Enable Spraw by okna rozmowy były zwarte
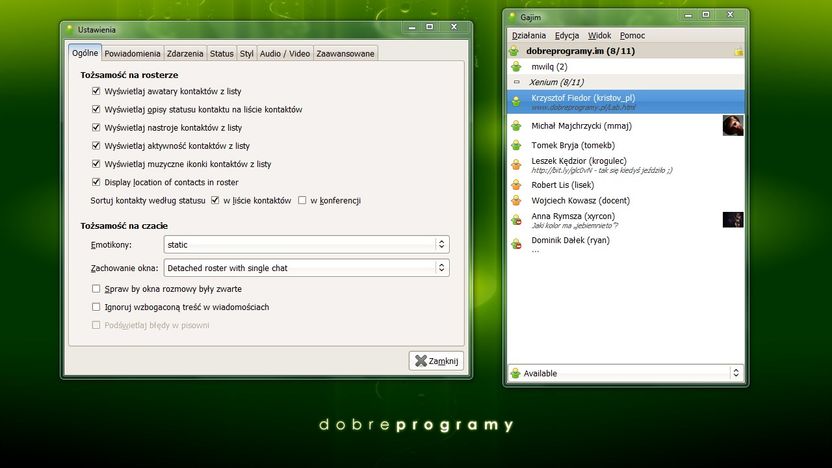 click(x=96, y=289)
